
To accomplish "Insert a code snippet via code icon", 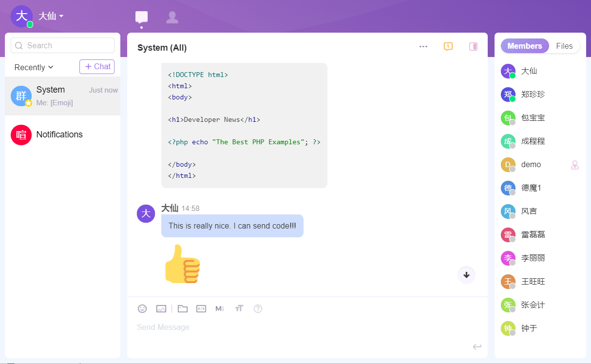I will click(x=201, y=308).
